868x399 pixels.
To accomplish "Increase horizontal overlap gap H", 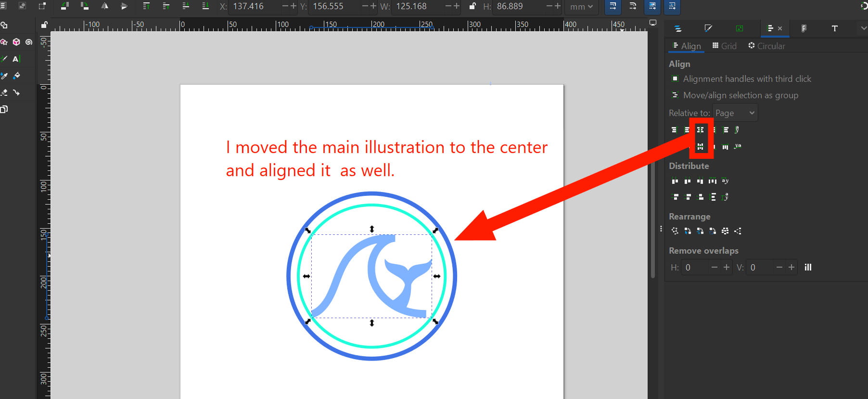I will point(727,267).
